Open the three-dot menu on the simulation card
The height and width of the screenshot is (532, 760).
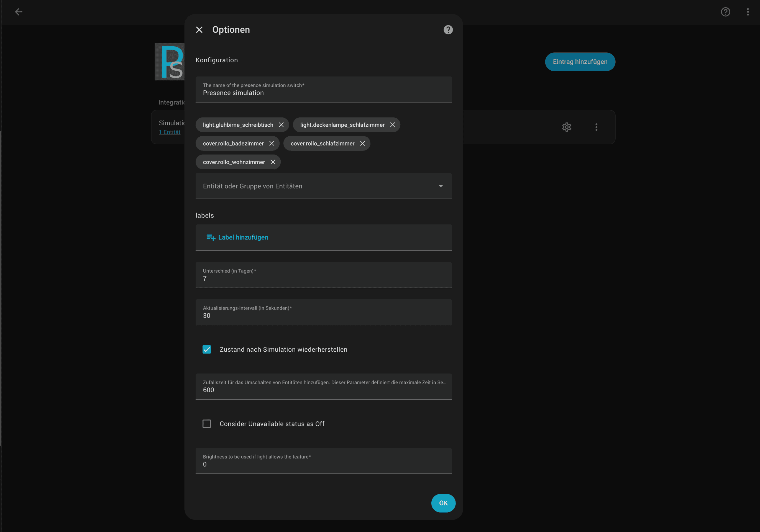(x=596, y=127)
